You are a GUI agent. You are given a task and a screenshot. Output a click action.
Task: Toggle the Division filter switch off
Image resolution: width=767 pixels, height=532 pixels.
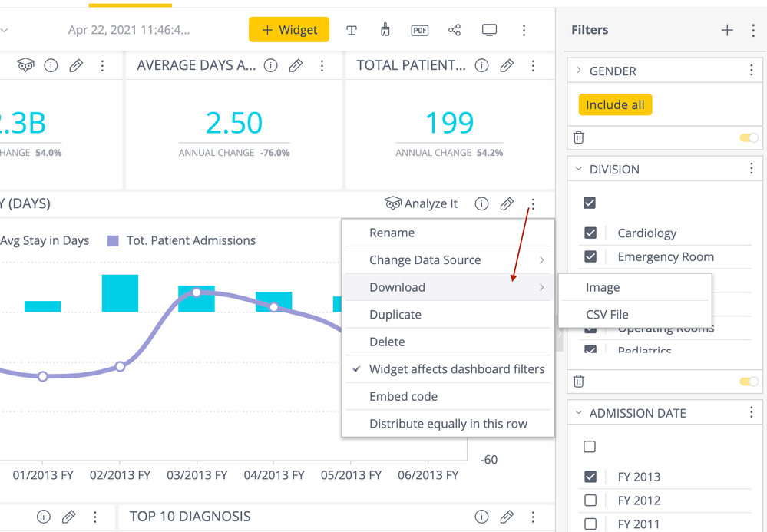point(749,382)
